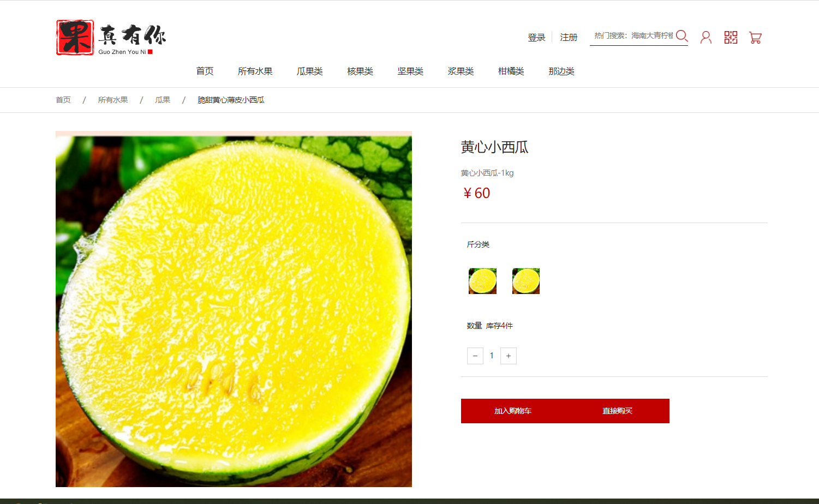Decrease quantity with minus button
Viewport: 819px width, 504px height.
point(475,356)
